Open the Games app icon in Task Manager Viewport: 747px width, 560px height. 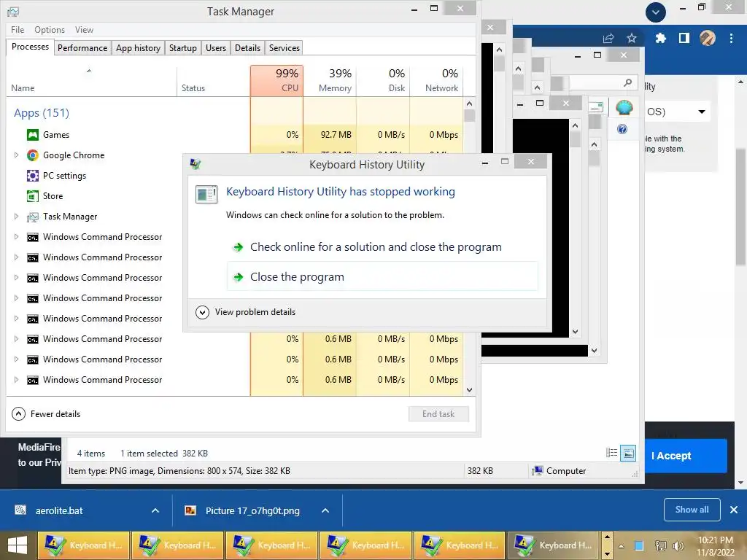click(32, 135)
